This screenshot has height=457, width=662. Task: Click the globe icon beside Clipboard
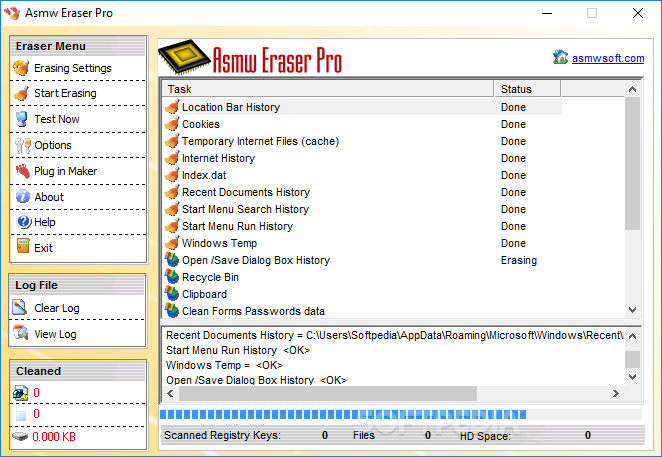pos(172,294)
